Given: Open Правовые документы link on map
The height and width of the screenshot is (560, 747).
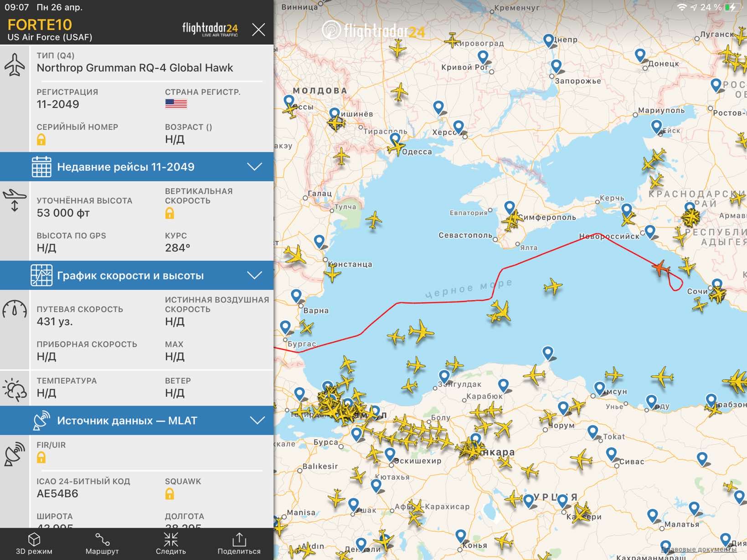Looking at the screenshot, I should tap(699, 549).
